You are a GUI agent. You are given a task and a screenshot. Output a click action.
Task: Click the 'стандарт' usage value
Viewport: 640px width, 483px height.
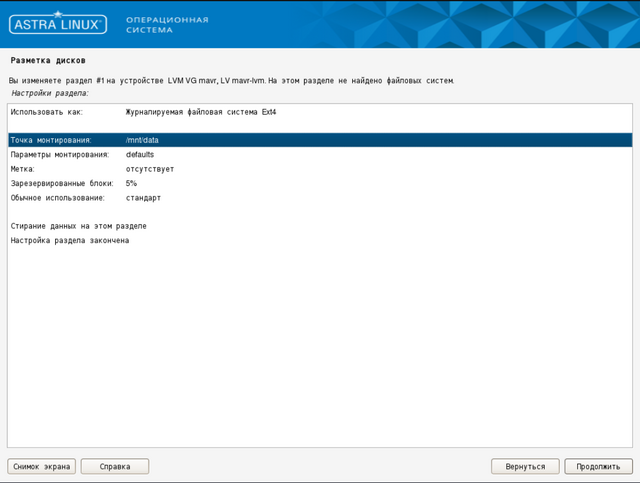143,198
